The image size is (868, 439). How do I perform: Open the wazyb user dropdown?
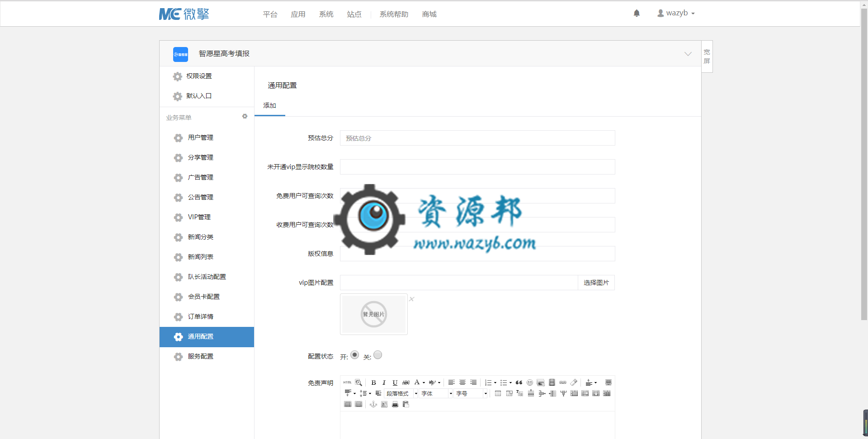point(676,13)
